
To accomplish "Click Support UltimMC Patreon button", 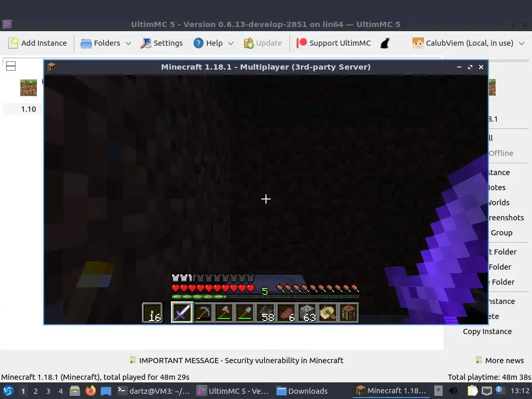I will 334,43.
